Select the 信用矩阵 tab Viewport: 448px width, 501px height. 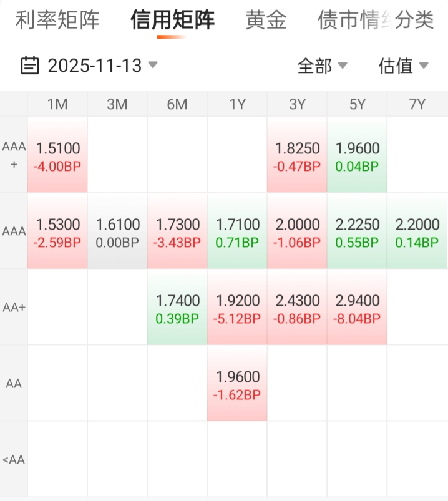tap(172, 20)
